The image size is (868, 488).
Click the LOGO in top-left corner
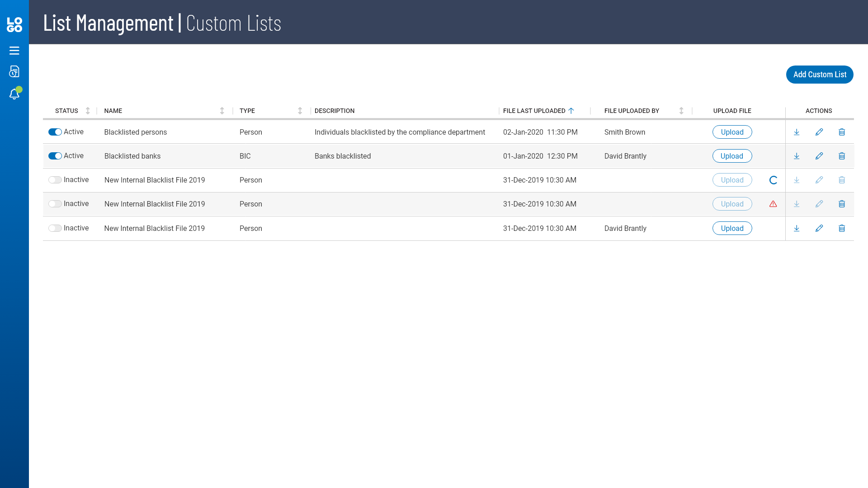(x=14, y=24)
